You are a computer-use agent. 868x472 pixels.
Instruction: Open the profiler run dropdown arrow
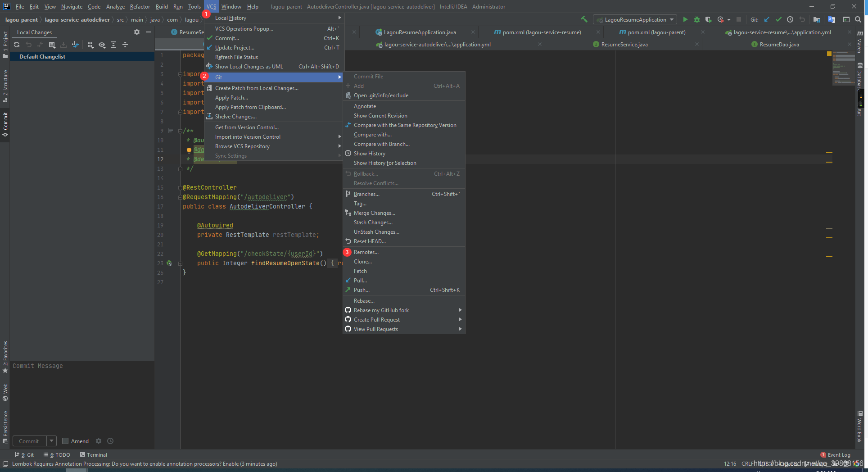[729, 20]
